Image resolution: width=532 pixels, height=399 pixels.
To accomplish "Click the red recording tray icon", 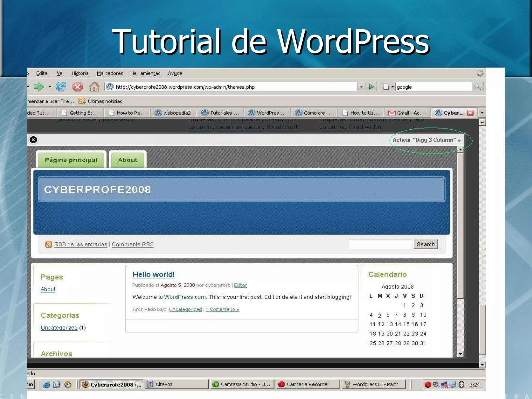I will pyautogui.click(x=428, y=385).
